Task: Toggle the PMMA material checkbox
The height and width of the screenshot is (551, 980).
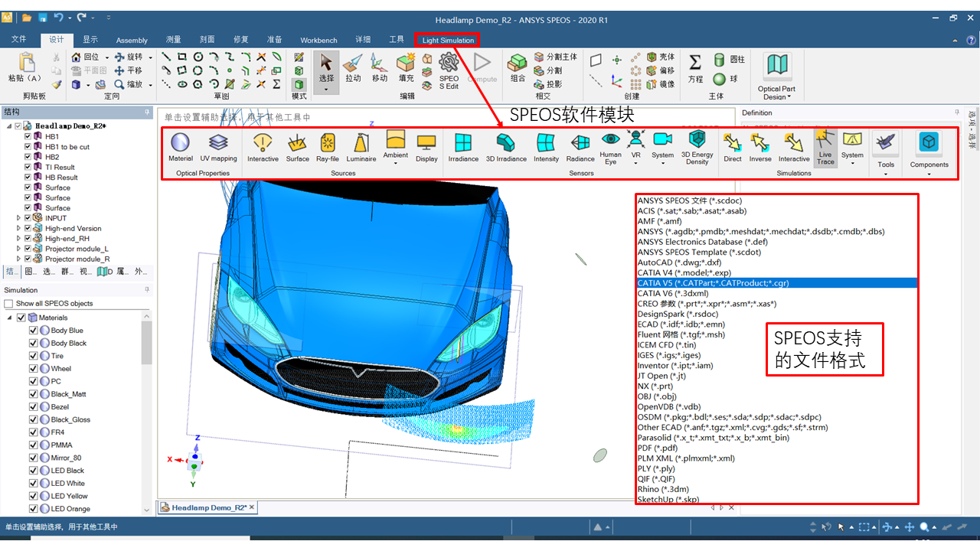Action: point(34,445)
